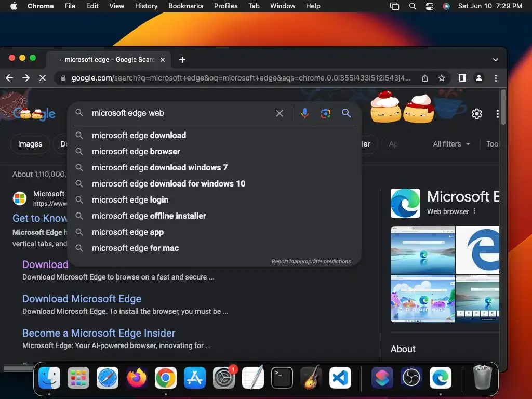The image size is (532, 399).
Task: Open Control Center in menu bar
Action: pyautogui.click(x=430, y=6)
